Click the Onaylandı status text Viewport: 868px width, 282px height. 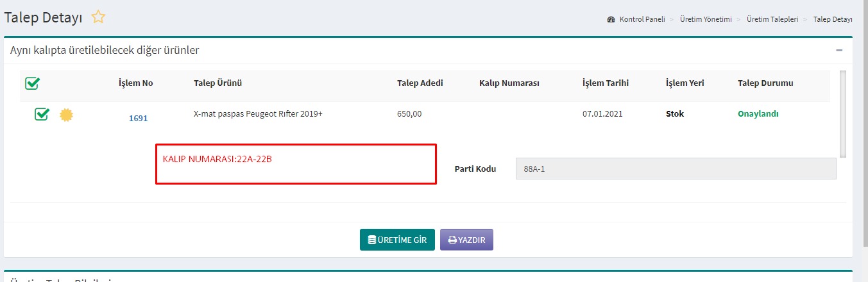click(758, 114)
